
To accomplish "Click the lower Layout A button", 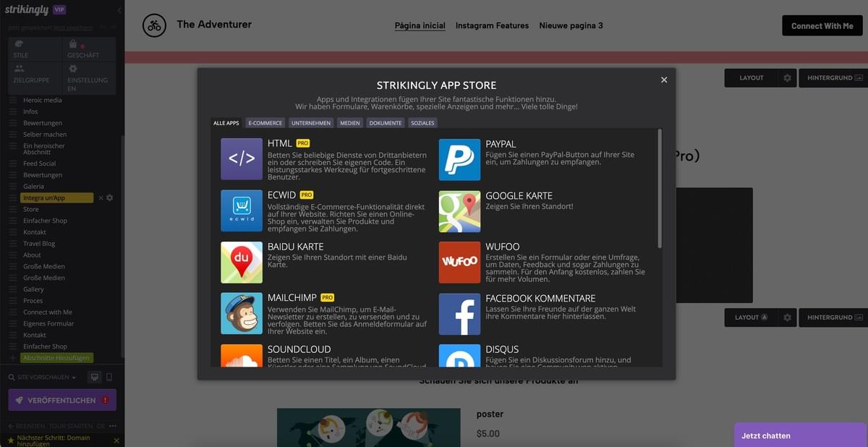I will pos(752,318).
